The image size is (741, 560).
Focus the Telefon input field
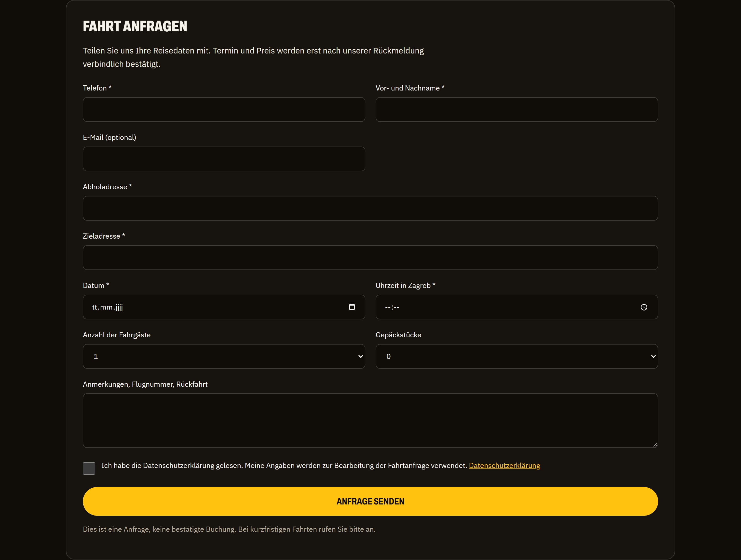pos(224,110)
